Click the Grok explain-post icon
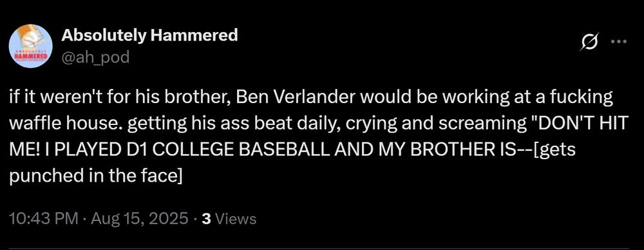This screenshot has height=250, width=644. 589,41
